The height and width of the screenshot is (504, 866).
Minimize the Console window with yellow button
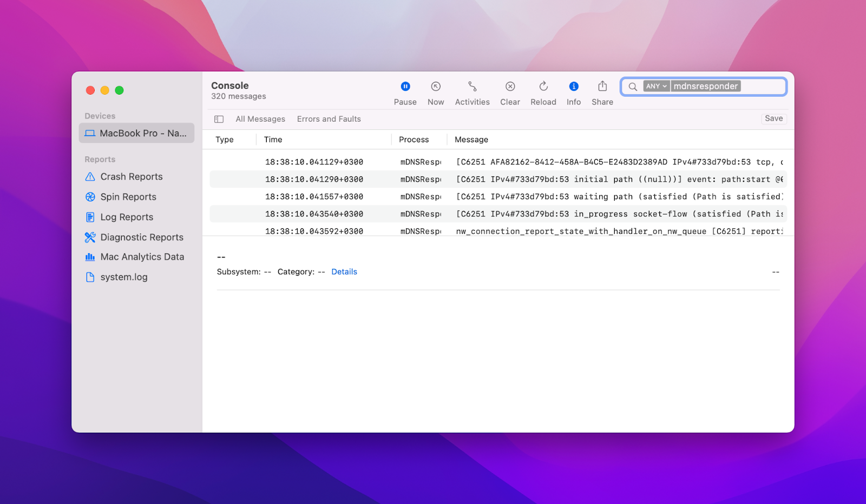[105, 90]
